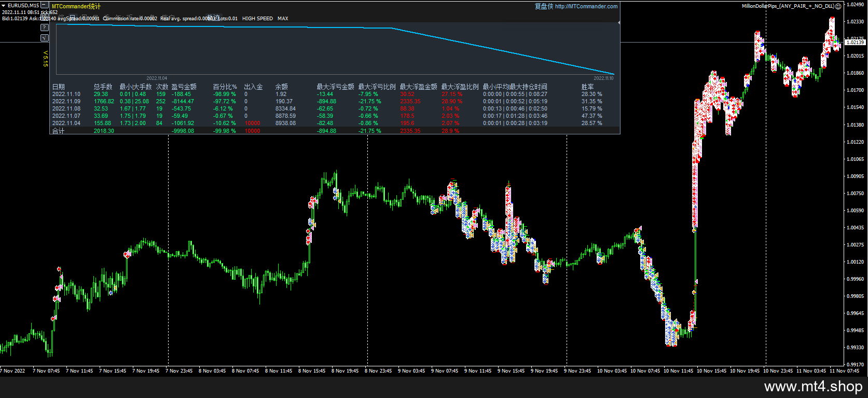Select the 2022.11.04 date row
Viewport: 868px width, 398px height.
66,123
